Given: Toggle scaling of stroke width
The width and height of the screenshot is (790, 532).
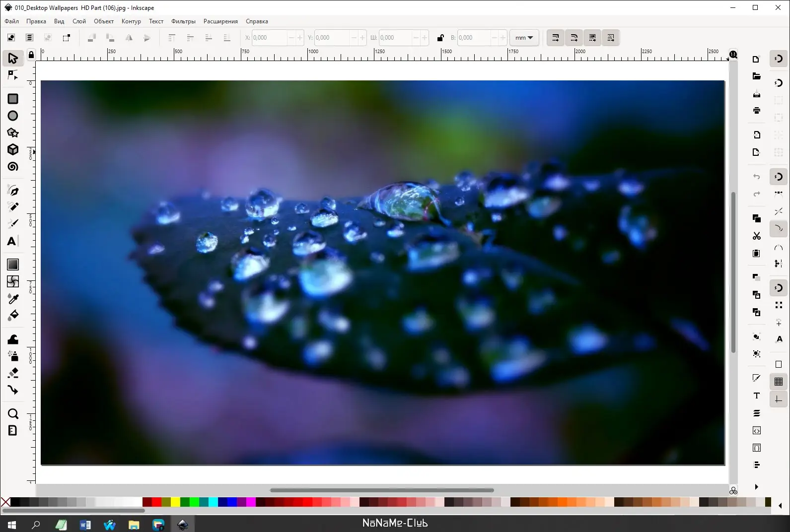Looking at the screenshot, I should point(555,38).
